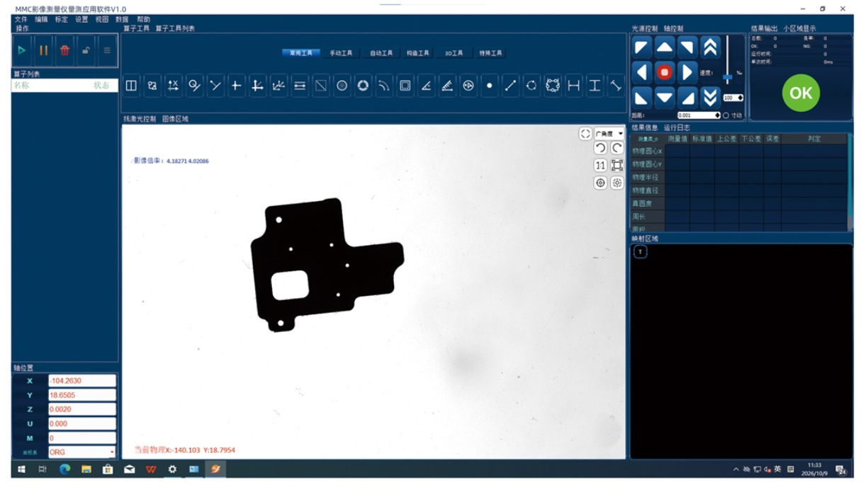The image size is (868, 487).
Task: Open the three-line list icon in operations
Action: 107,50
